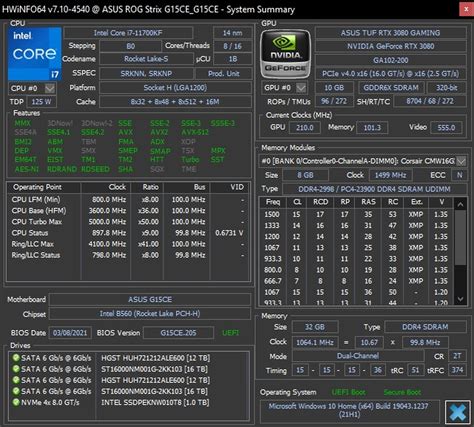
Task: Click the green status icon for Intel SSDPEKNW010T8
Action: [x=16, y=402]
